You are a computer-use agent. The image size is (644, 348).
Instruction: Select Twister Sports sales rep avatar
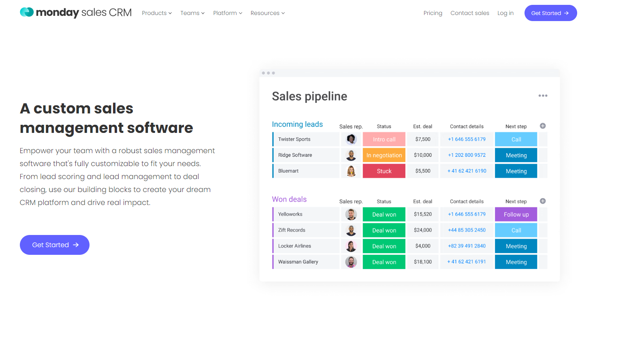click(351, 139)
